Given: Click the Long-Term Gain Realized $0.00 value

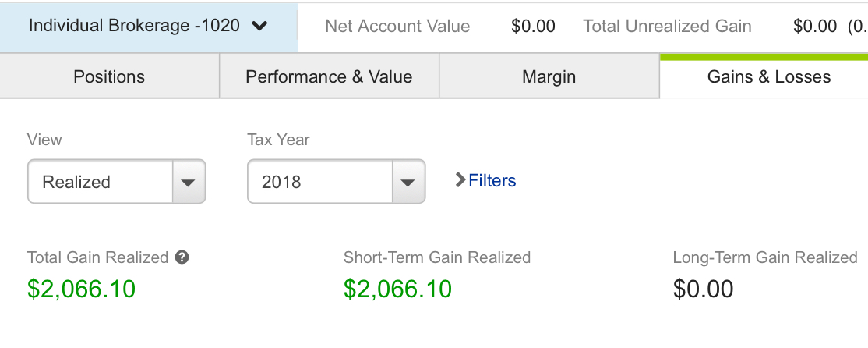Looking at the screenshot, I should [x=703, y=289].
